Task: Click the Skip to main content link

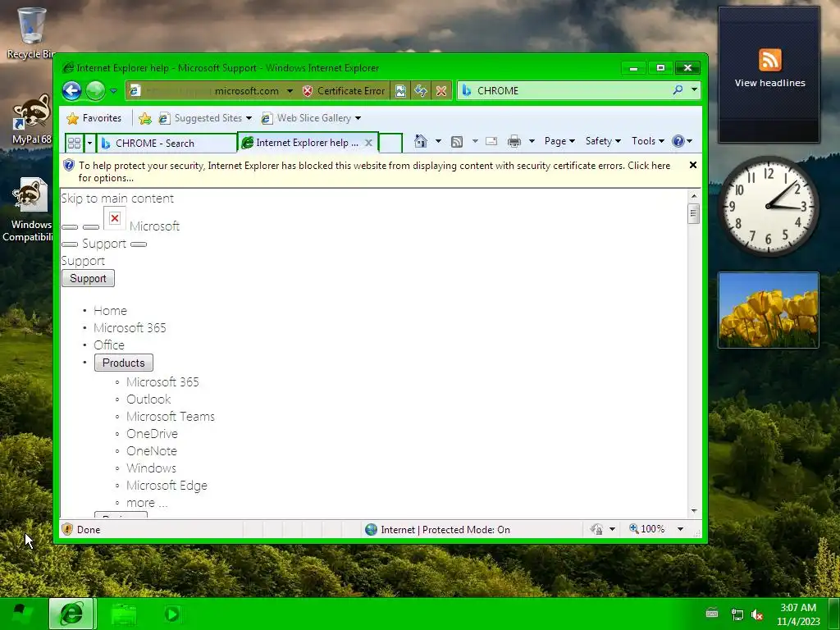Action: tap(117, 199)
